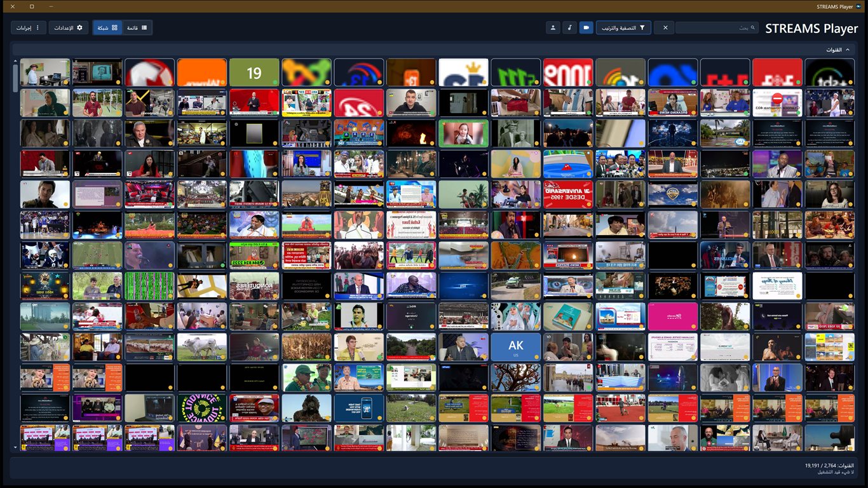
Task: Open the black poodle dog channel
Action: pos(306,408)
